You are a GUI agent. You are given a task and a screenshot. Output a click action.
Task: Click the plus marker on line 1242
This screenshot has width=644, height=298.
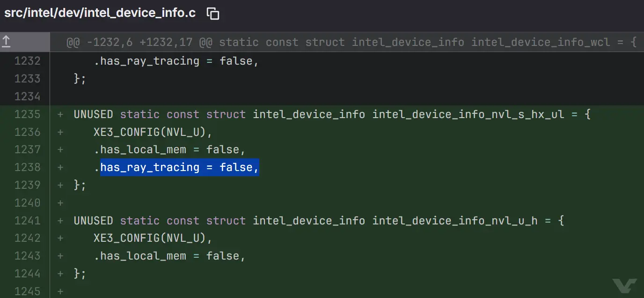(60, 238)
